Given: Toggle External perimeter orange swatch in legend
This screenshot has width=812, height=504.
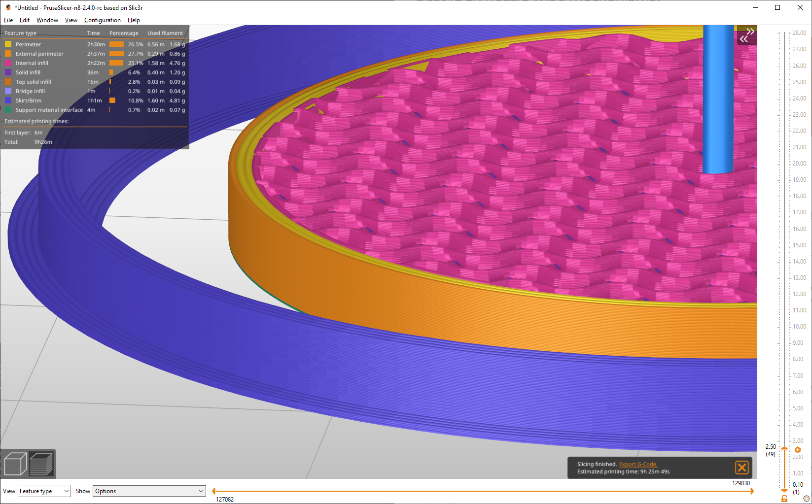Looking at the screenshot, I should click(x=8, y=54).
